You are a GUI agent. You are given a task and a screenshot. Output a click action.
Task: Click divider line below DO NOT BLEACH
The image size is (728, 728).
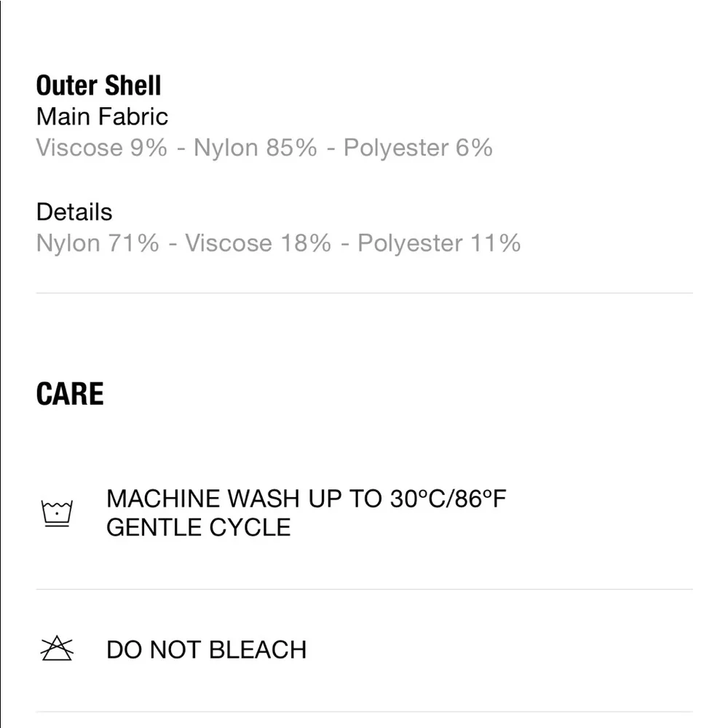coord(364,711)
